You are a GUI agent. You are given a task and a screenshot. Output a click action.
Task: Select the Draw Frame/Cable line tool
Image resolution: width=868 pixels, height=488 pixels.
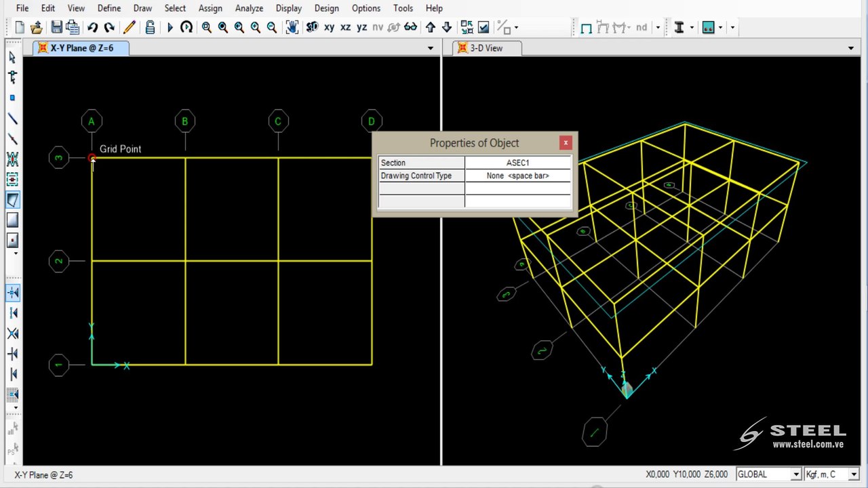coord(12,119)
